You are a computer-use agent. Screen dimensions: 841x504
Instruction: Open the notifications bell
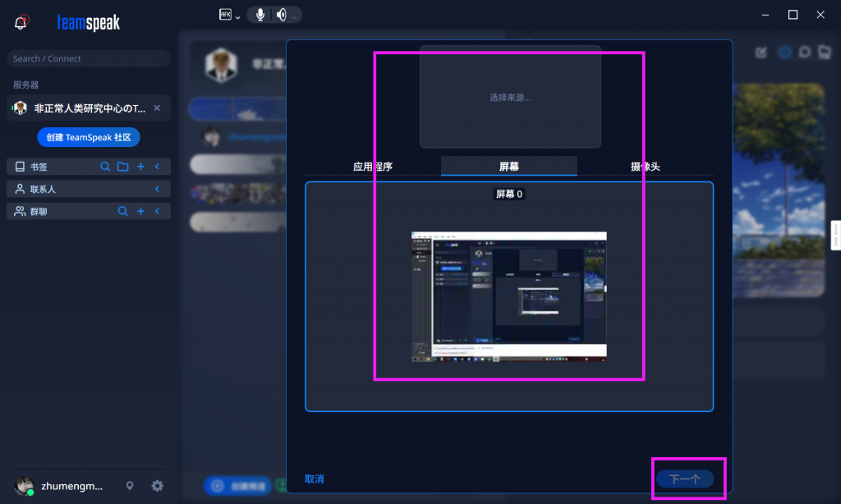(x=22, y=22)
